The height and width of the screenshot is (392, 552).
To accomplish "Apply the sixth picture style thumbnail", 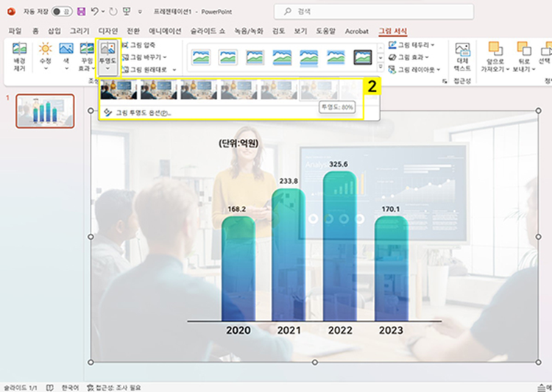I will point(336,57).
